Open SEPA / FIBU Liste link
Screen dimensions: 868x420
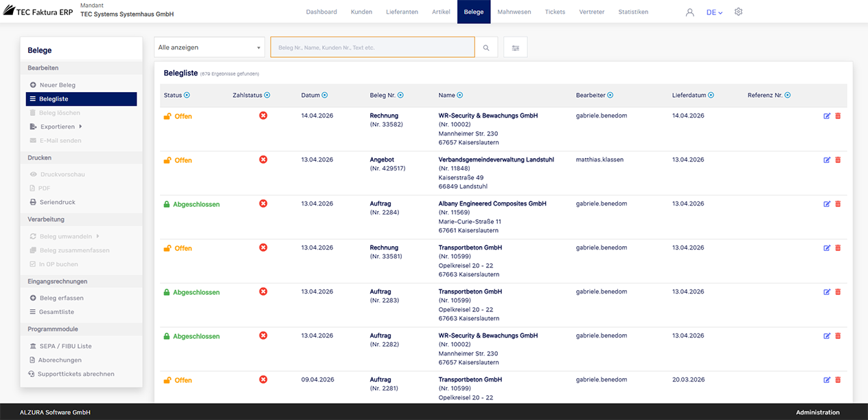65,346
